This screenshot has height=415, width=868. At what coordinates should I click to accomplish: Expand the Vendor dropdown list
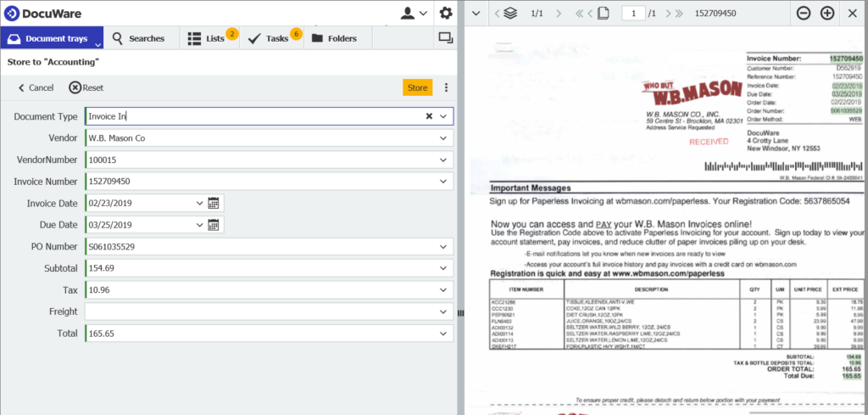click(x=443, y=138)
